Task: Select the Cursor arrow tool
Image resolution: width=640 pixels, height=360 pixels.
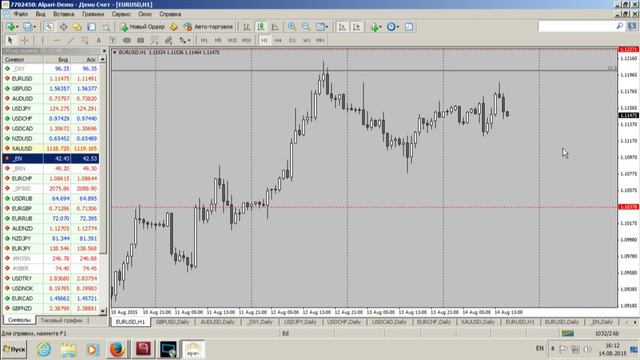Action: [x=10, y=40]
